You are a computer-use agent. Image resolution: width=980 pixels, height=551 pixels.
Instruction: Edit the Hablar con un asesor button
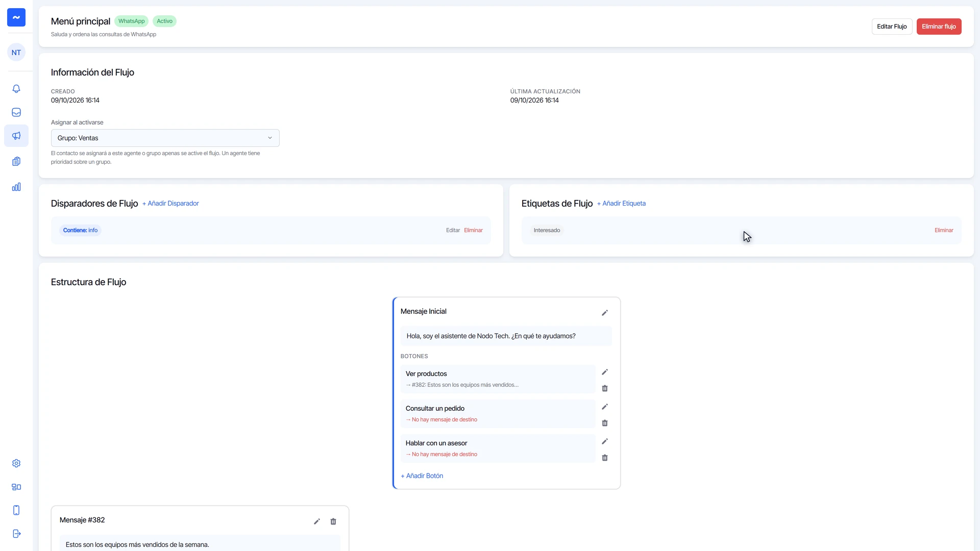click(605, 441)
